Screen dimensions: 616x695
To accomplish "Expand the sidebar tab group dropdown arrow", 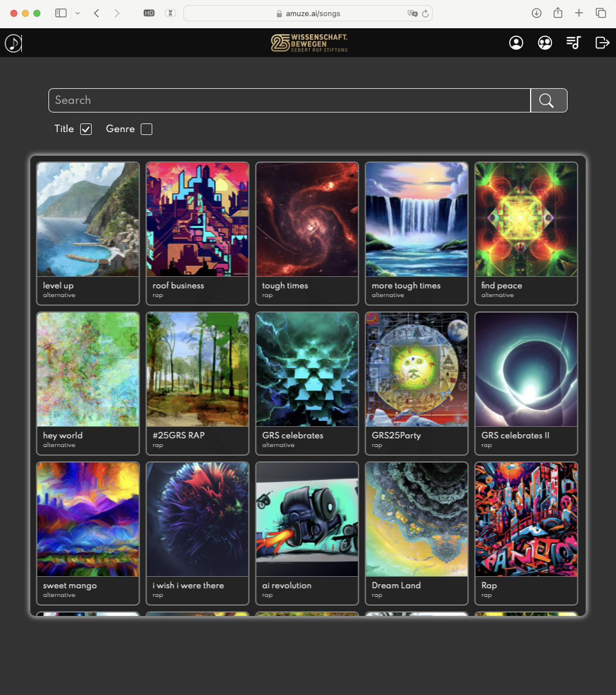I will click(78, 13).
